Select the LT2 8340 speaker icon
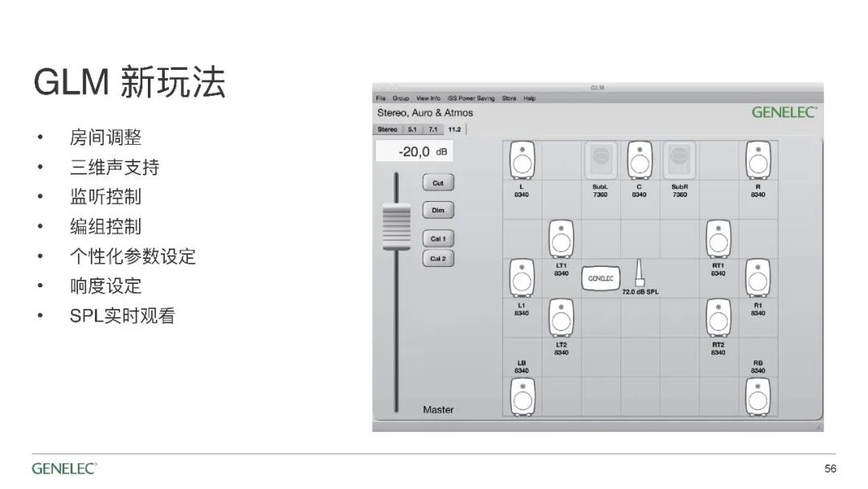 click(561, 318)
